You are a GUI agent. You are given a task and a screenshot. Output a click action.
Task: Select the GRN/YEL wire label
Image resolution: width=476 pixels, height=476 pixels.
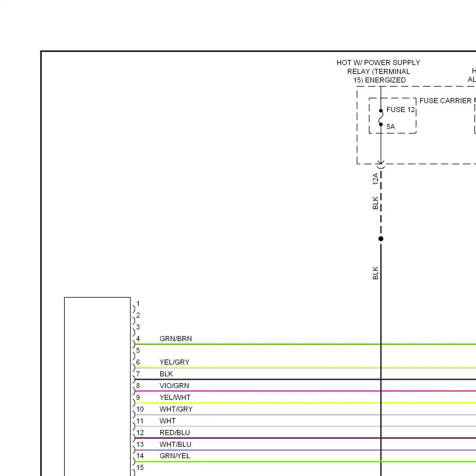point(175,456)
